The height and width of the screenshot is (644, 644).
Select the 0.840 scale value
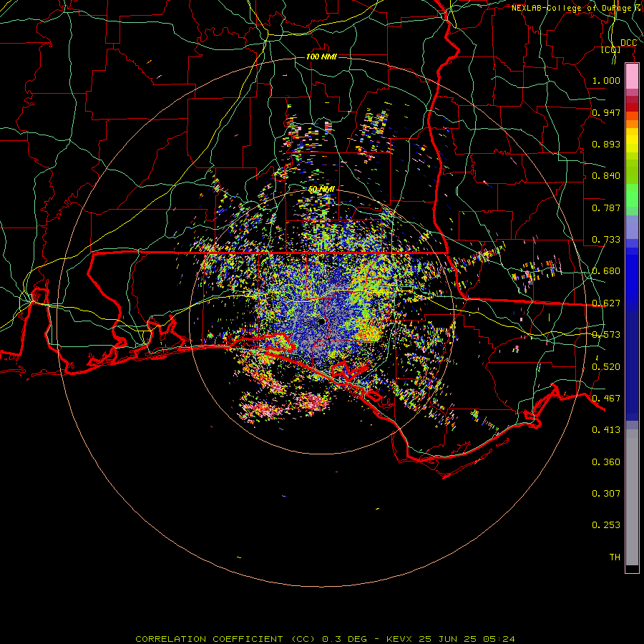coord(606,176)
